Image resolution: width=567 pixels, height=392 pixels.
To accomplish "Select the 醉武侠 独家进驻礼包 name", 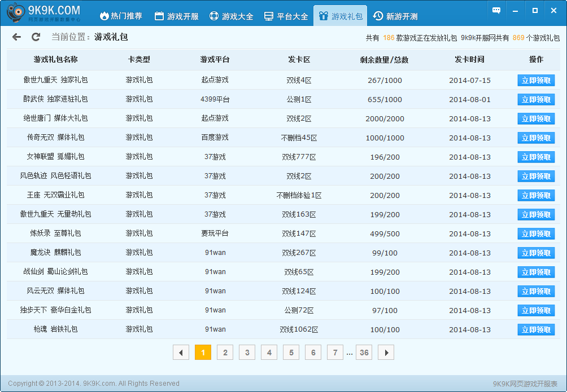I will click(x=56, y=99).
